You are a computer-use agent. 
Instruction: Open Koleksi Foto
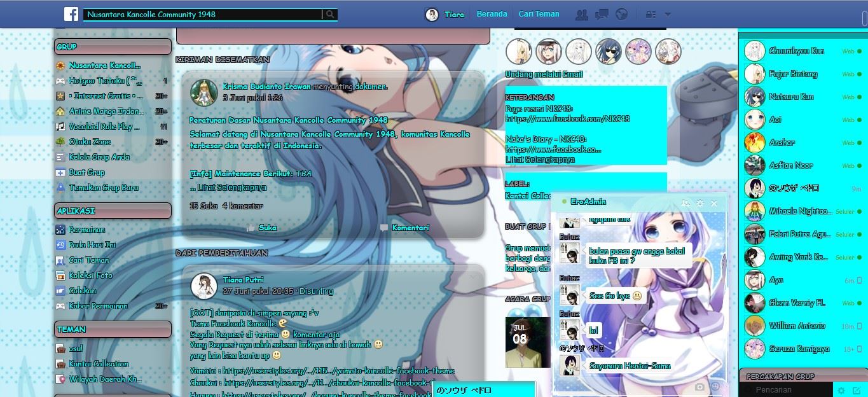pos(90,275)
